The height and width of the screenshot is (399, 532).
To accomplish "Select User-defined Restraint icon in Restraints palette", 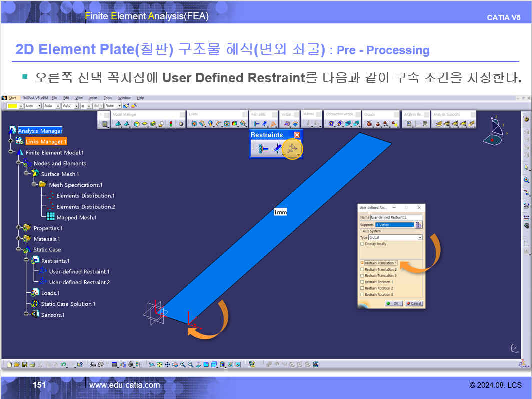I will 292,148.
